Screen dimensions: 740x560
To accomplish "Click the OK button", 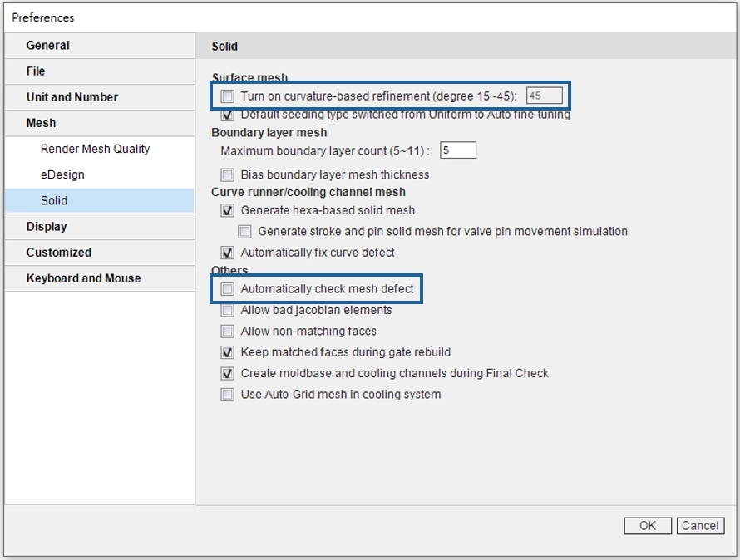I will (648, 525).
